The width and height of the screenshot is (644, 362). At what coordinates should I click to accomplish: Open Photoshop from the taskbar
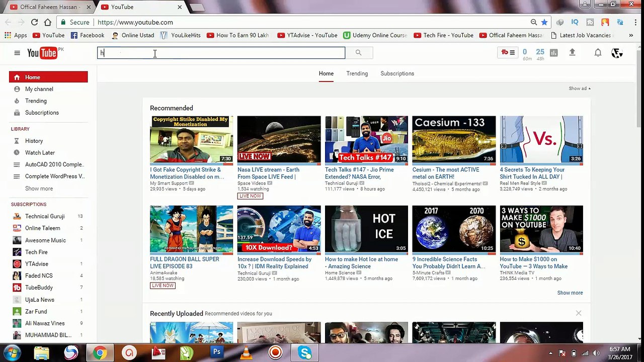(x=217, y=352)
